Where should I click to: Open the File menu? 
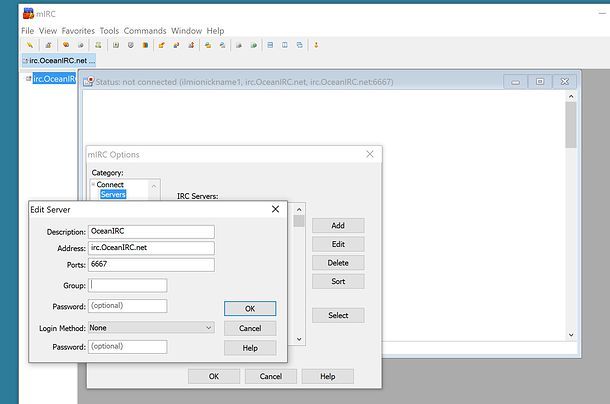28,31
